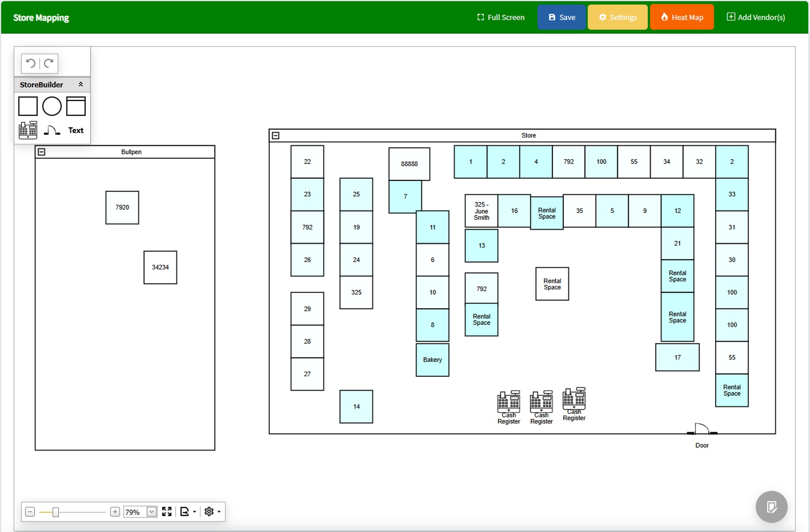Click the fit-to-screen zoom icon
The height and width of the screenshot is (532, 810).
(167, 512)
